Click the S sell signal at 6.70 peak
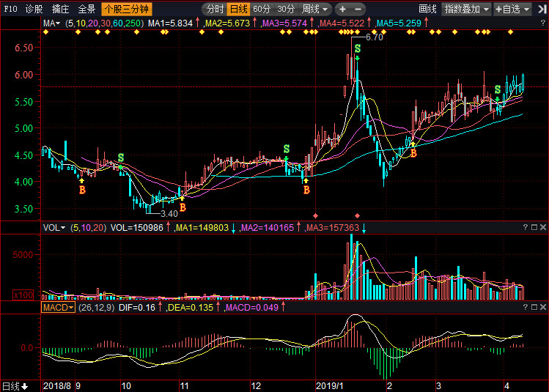Screen dimensions: 549x392 tap(357, 49)
